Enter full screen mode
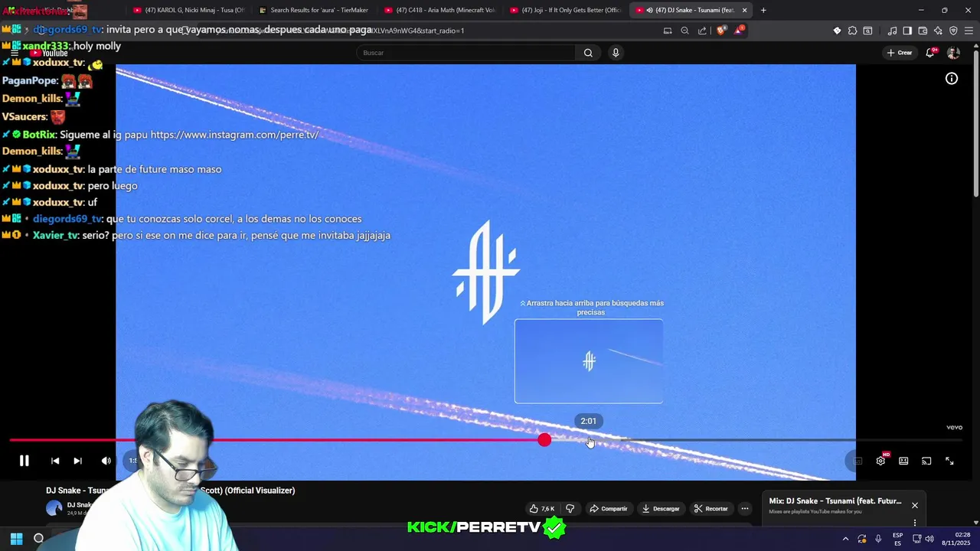This screenshot has height=551, width=980. 949,461
